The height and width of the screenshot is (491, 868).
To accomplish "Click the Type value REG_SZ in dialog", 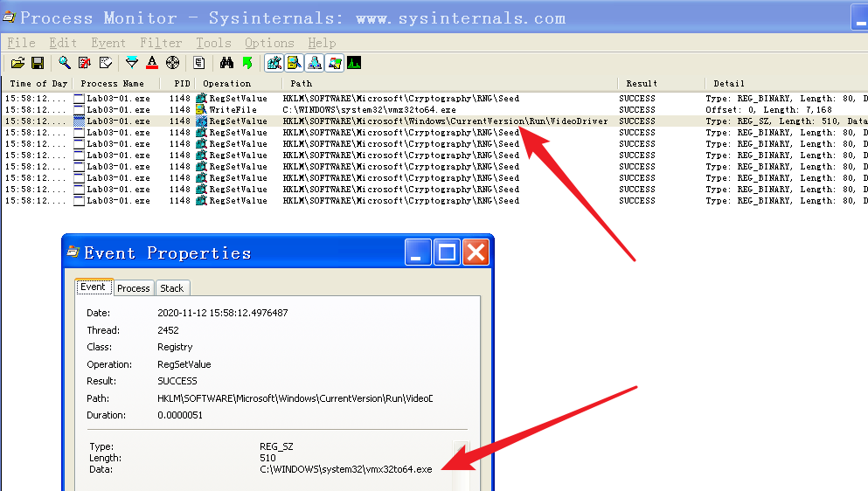I will 276,446.
